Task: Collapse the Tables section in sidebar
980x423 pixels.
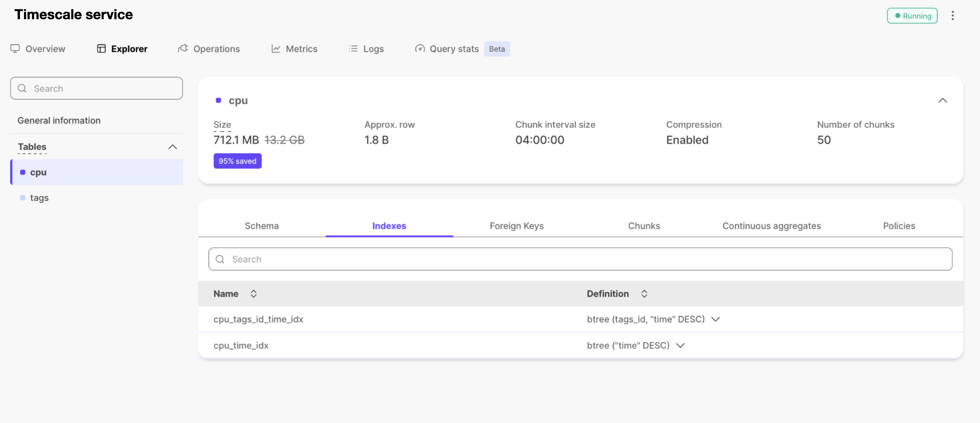Action: pos(173,147)
